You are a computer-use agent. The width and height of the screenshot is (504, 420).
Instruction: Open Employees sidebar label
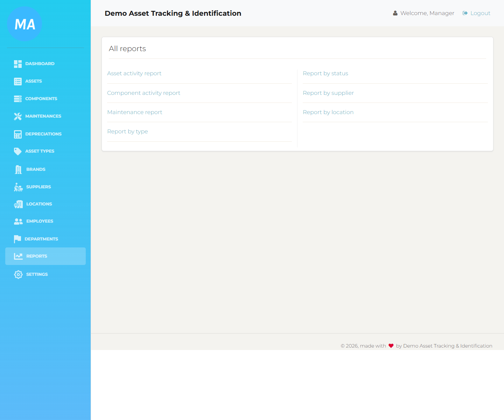point(40,221)
